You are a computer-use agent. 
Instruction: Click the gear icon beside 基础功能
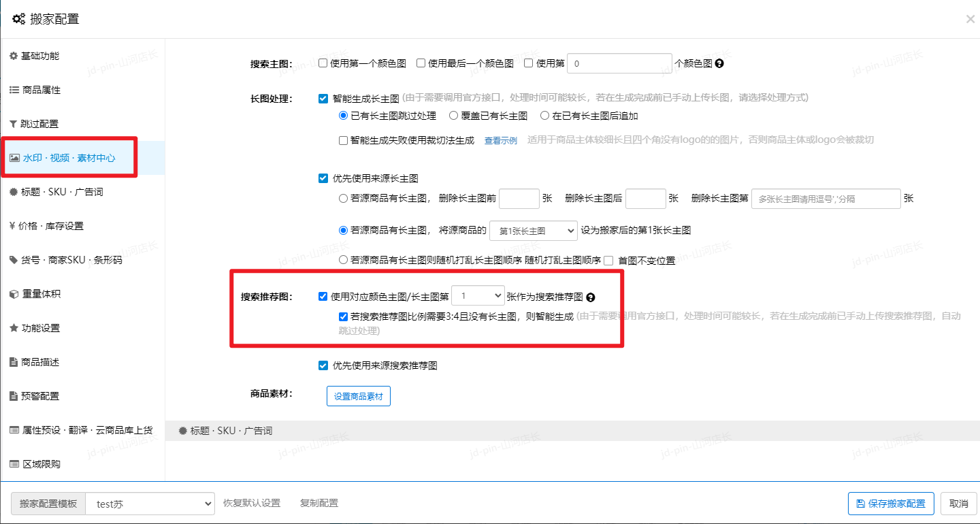[x=14, y=56]
